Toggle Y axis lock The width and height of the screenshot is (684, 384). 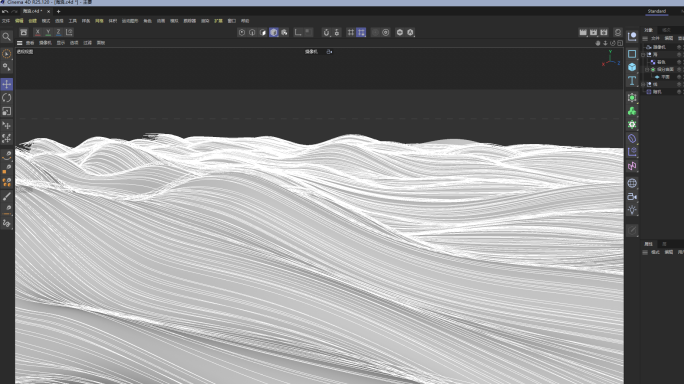(48, 32)
